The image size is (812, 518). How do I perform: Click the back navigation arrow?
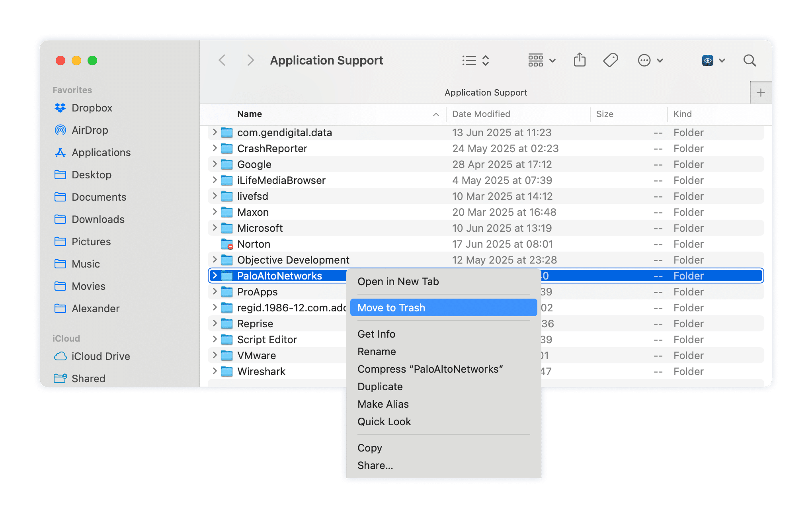tap(222, 60)
